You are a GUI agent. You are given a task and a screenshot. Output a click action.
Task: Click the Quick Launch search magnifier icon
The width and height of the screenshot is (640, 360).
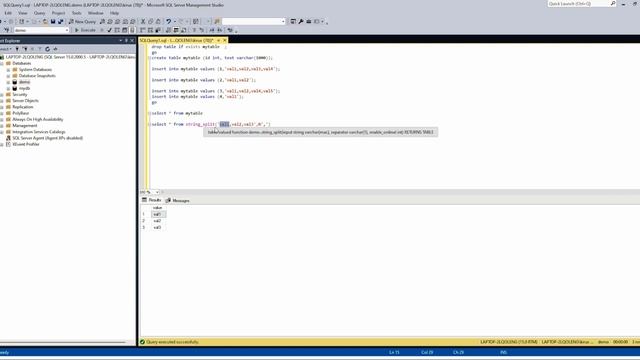point(613,4)
